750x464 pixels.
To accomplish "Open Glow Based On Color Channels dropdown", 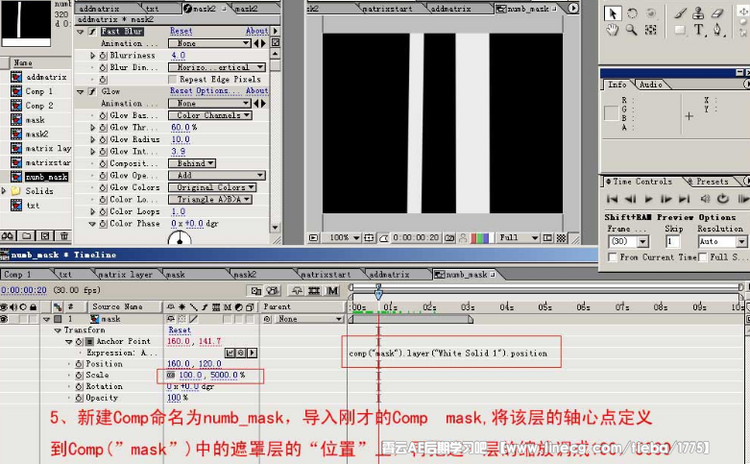I will point(210,115).
